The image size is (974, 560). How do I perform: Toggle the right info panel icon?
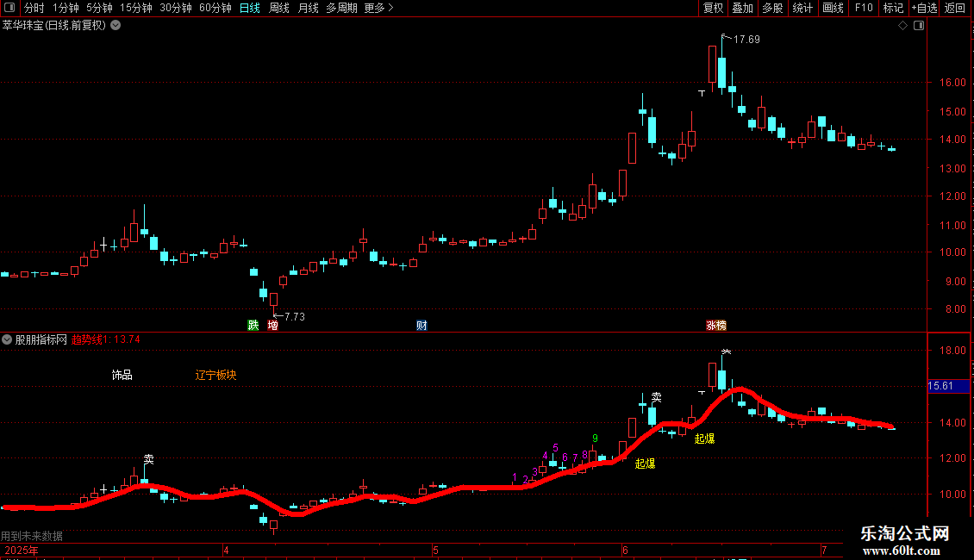[919, 26]
